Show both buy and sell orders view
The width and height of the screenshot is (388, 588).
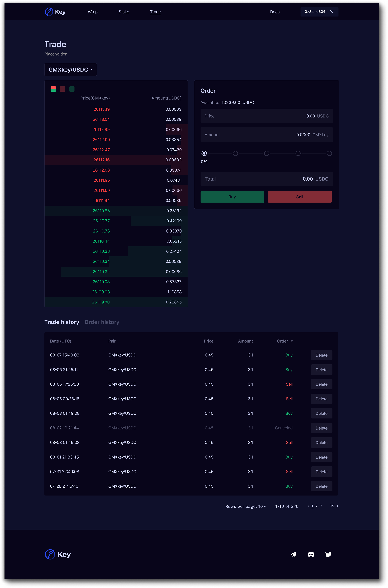point(53,89)
